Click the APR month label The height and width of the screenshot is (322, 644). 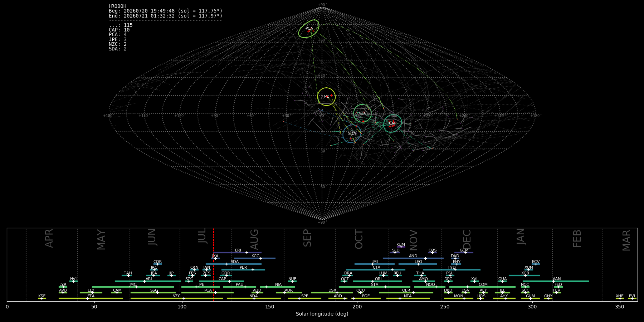click(49, 238)
